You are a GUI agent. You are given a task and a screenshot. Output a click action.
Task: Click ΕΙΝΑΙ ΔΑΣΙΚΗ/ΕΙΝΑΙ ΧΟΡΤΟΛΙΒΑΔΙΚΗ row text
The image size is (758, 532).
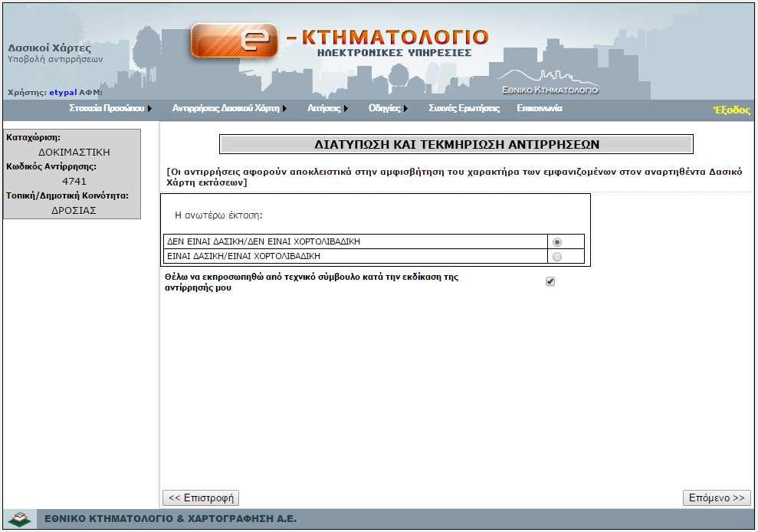[x=244, y=256]
